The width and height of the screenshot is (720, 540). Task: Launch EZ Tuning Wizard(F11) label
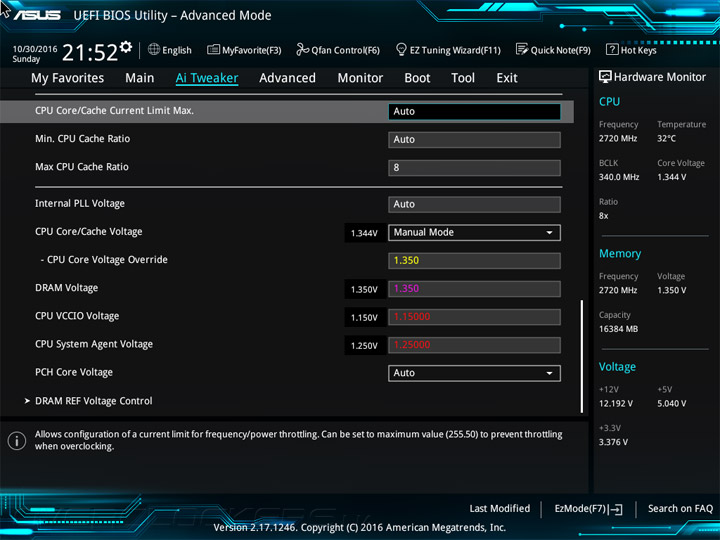point(455,50)
